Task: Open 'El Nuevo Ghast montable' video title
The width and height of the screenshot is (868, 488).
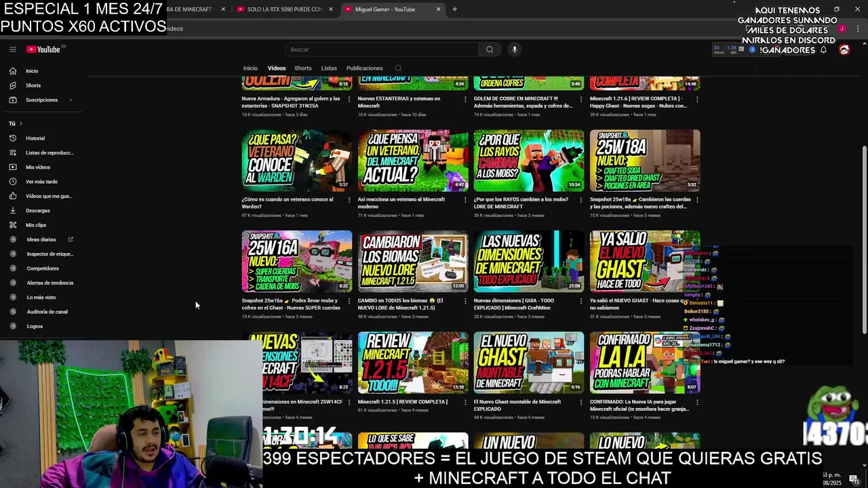Action: 517,405
